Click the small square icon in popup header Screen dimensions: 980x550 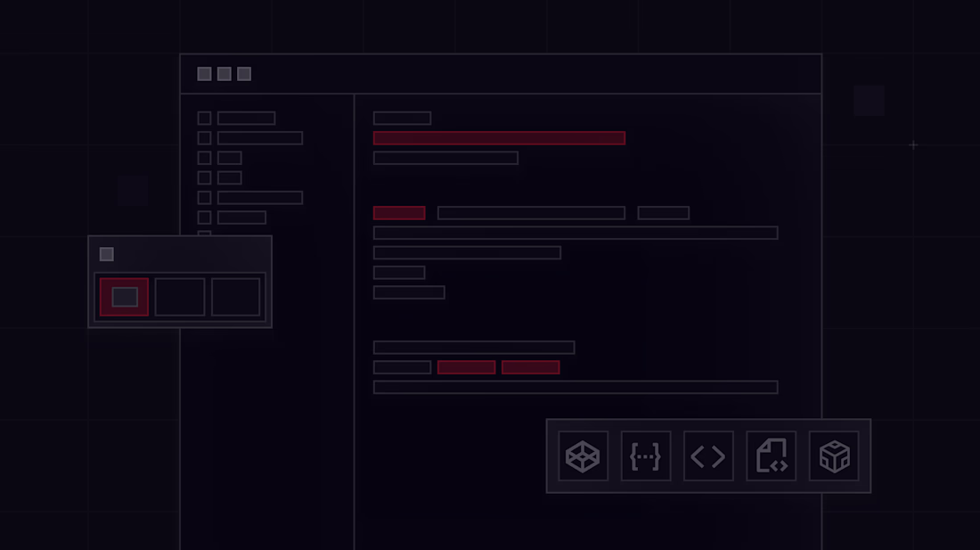point(106,254)
